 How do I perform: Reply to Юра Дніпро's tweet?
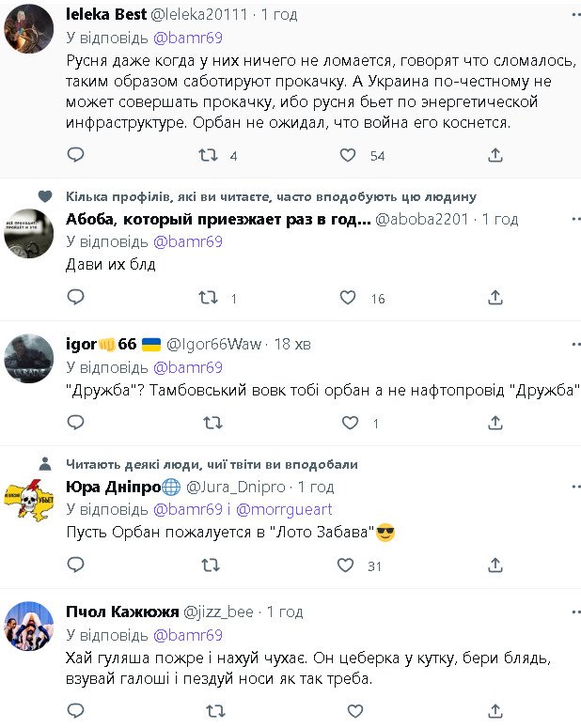pyautogui.click(x=76, y=565)
